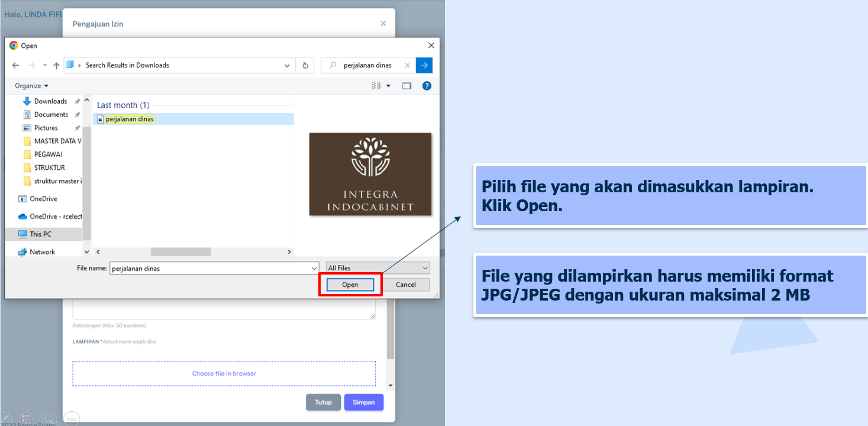Clear the 'perjalanan dinas' search text
868x426 pixels.
(407, 66)
